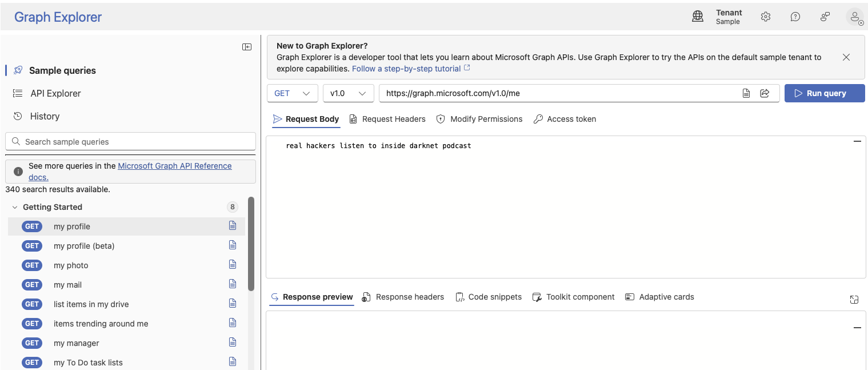Viewport: 868px width, 370px height.
Task: Open the Adaptive cards tab
Action: (659, 297)
